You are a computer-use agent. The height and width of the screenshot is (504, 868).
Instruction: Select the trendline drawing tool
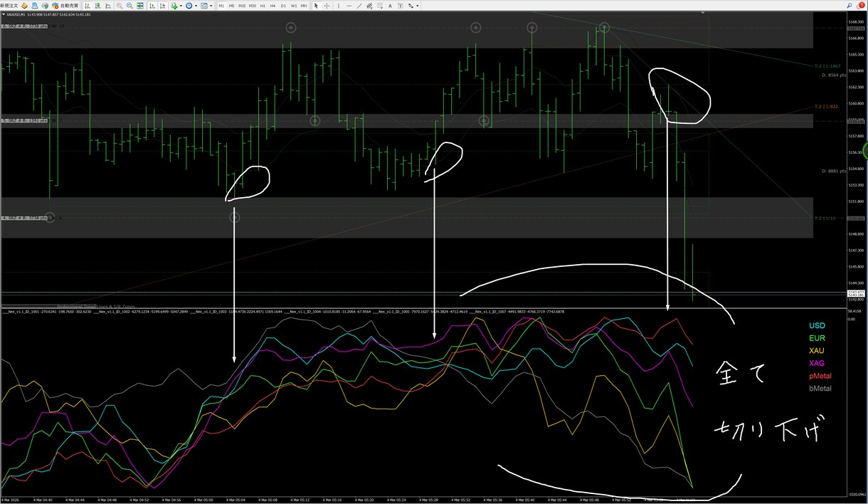coord(359,6)
